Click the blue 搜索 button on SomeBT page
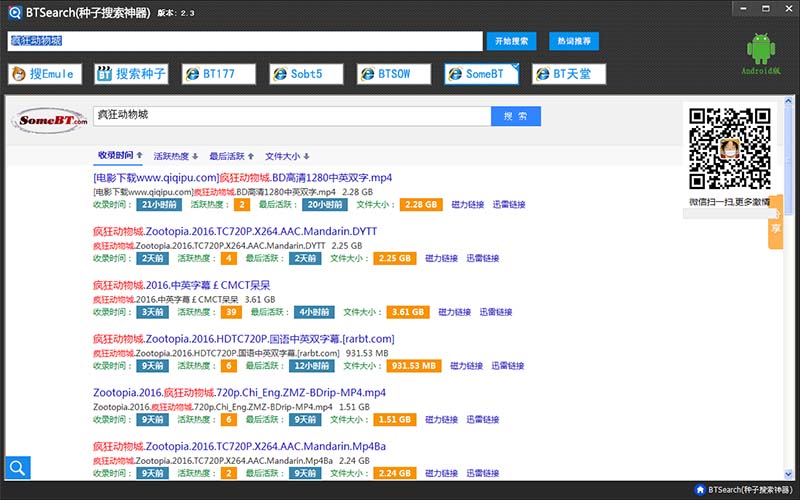 516,116
